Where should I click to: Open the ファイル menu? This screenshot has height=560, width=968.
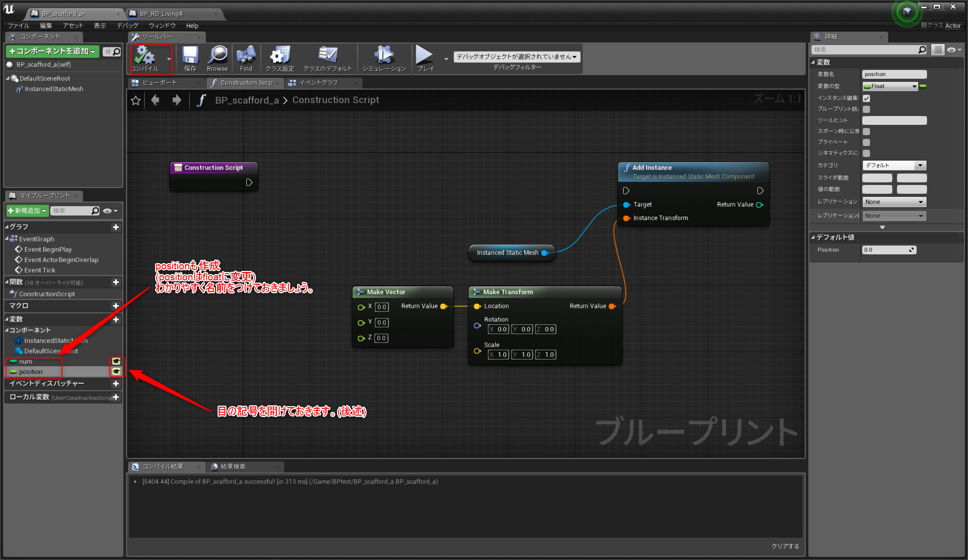pyautogui.click(x=18, y=25)
